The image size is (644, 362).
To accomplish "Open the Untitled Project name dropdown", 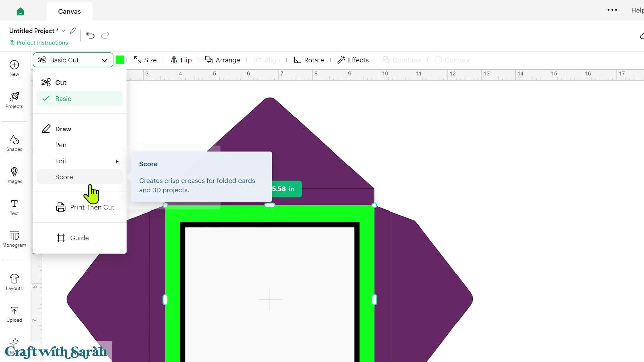I will pos(63,31).
